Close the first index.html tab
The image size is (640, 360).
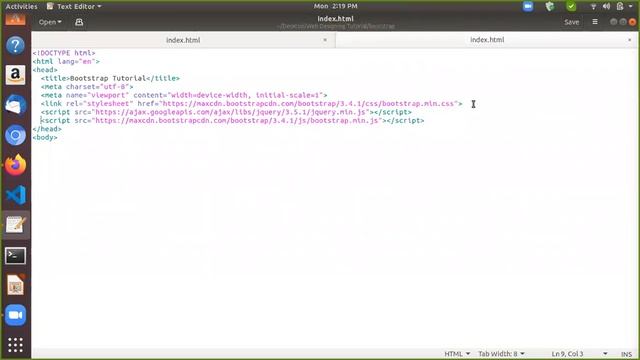[x=325, y=40]
